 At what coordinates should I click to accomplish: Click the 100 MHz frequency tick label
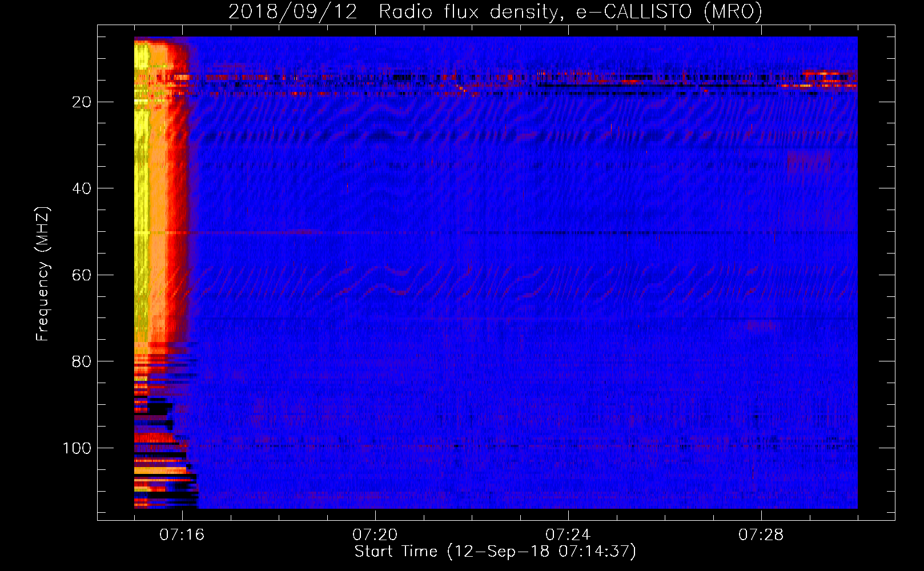[x=77, y=448]
